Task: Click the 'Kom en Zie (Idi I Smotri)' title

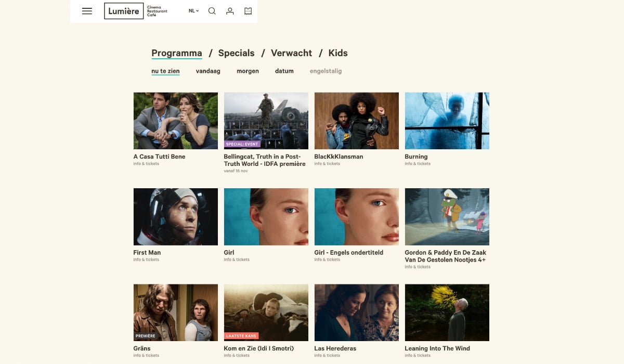Action: pos(259,348)
